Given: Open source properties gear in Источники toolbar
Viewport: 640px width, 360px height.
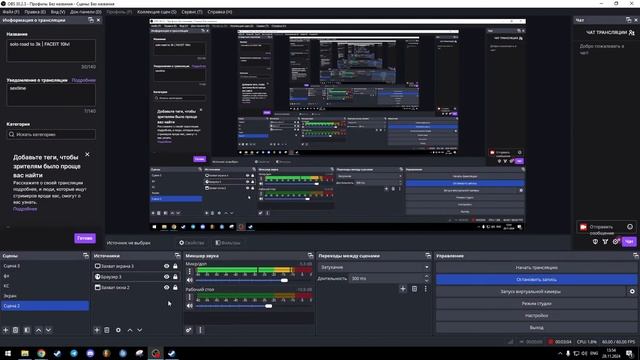Looking at the screenshot, I should (118, 330).
